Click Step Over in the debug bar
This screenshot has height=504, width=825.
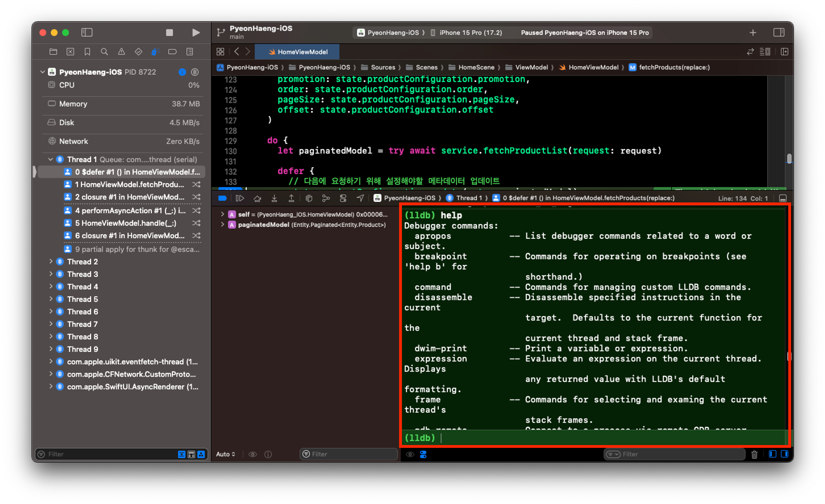click(x=257, y=198)
